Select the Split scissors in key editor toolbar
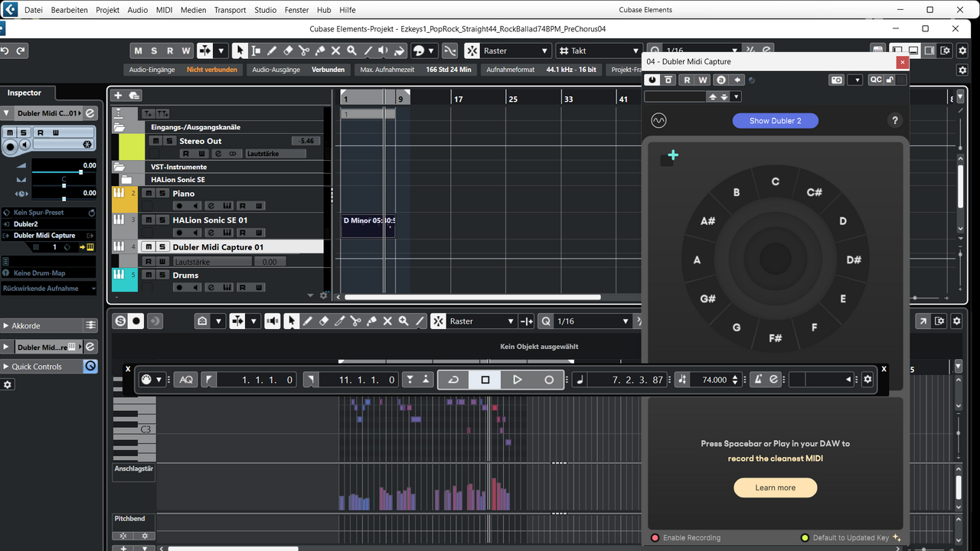Image resolution: width=980 pixels, height=551 pixels. tap(356, 321)
